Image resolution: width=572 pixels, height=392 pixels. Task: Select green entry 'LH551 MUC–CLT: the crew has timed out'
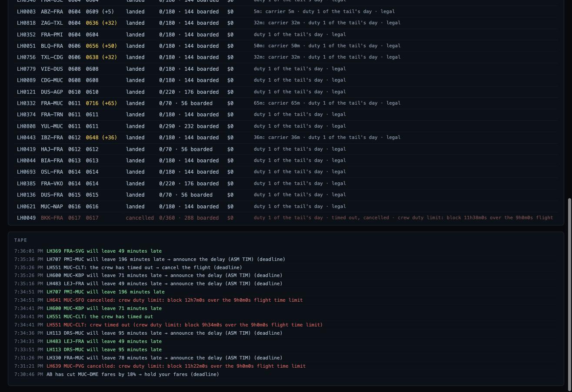point(100,316)
